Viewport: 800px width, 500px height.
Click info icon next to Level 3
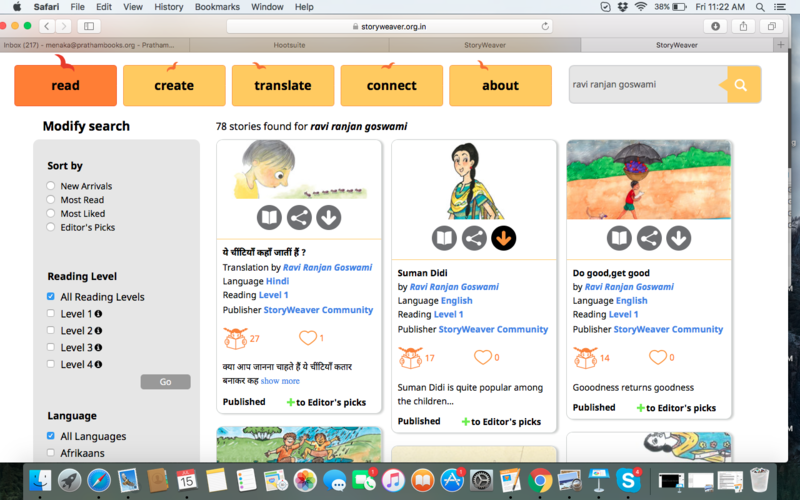pyautogui.click(x=98, y=347)
